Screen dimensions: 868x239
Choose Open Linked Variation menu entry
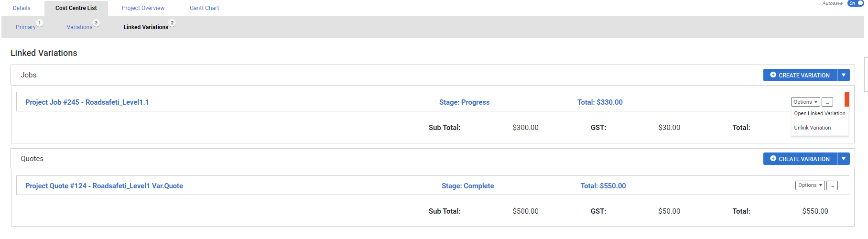820,113
